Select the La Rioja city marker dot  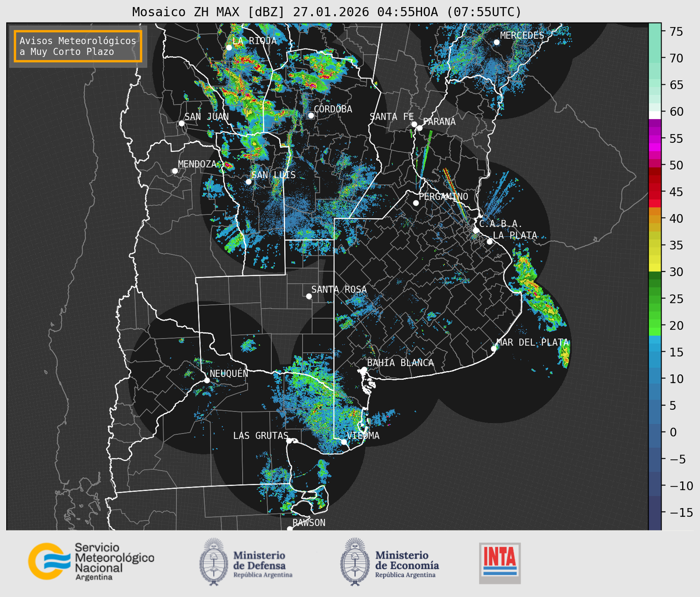coord(229,48)
